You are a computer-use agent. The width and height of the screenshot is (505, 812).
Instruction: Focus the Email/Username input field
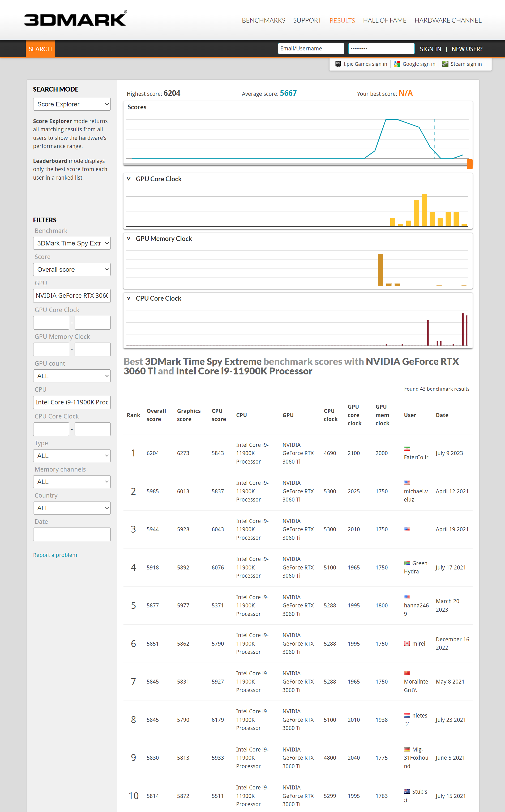point(311,48)
